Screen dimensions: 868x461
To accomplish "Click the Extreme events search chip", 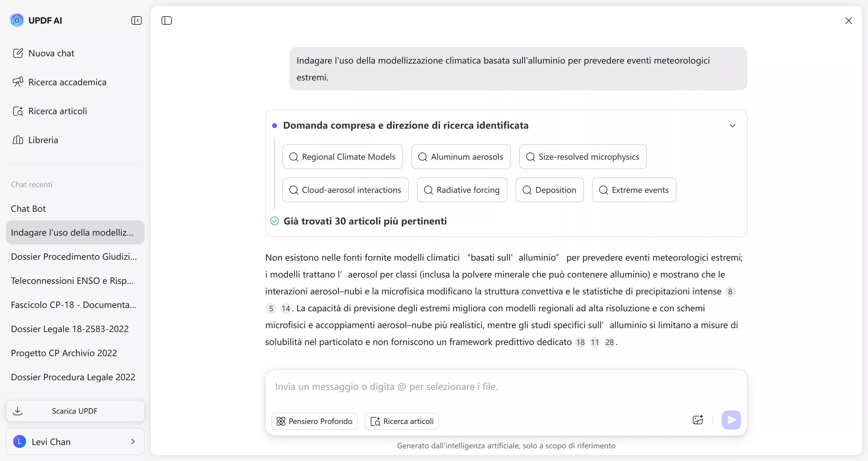I will [634, 190].
